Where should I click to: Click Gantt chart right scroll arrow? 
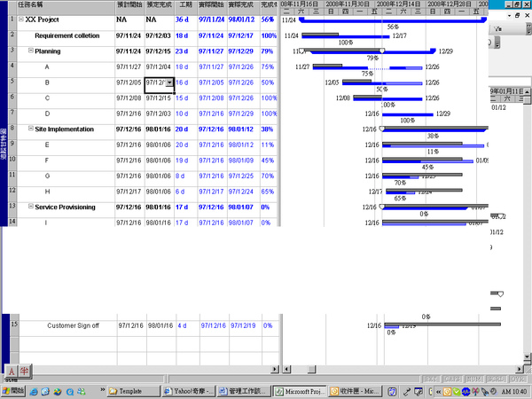519,369
